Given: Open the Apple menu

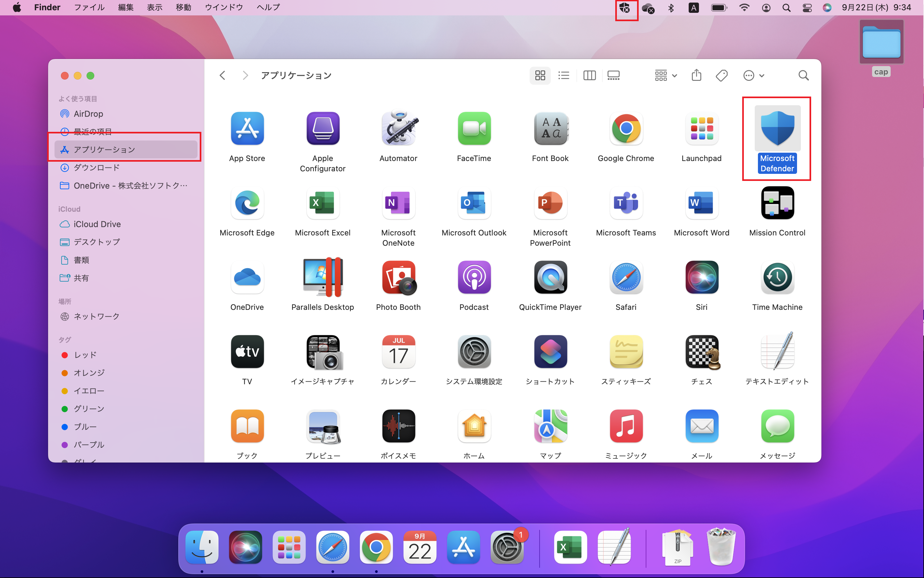Looking at the screenshot, I should pos(17,7).
